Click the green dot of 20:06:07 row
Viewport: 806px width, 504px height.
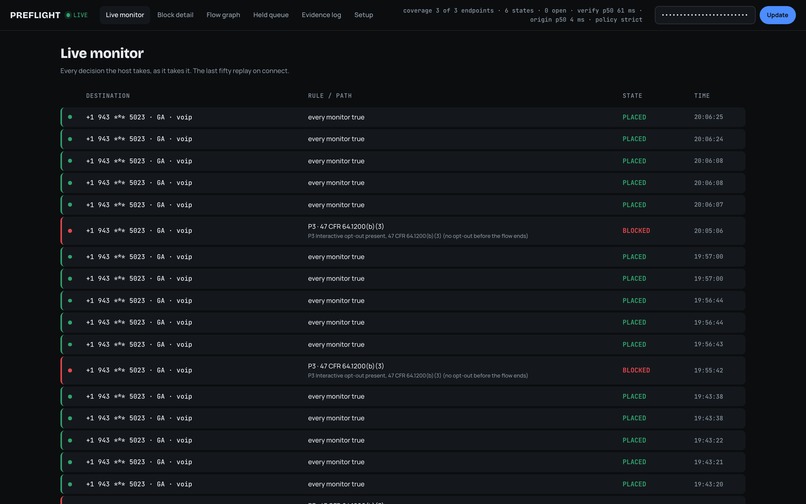(x=70, y=205)
